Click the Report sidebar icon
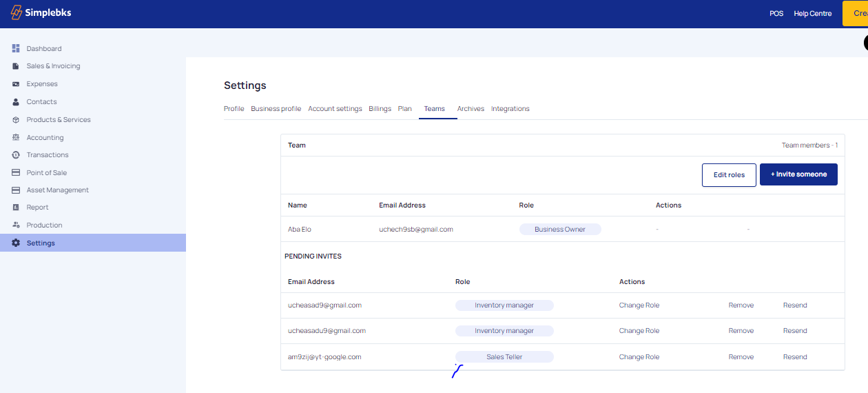 click(x=16, y=208)
